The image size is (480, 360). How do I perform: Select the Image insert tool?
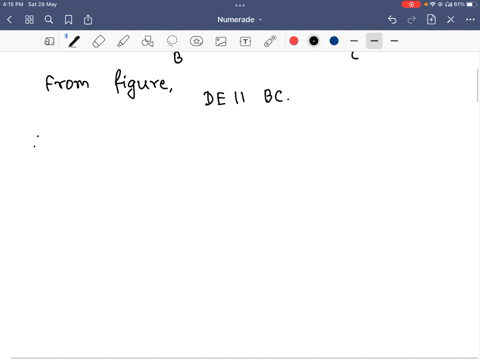pyautogui.click(x=221, y=41)
